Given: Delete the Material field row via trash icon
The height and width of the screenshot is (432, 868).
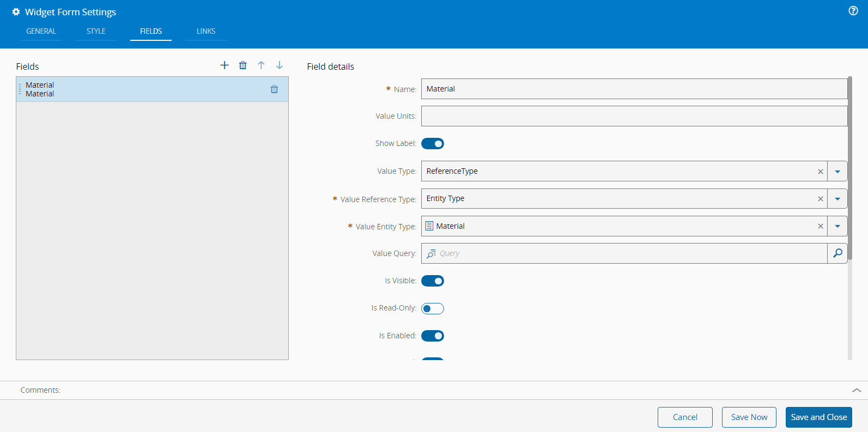Looking at the screenshot, I should (274, 89).
